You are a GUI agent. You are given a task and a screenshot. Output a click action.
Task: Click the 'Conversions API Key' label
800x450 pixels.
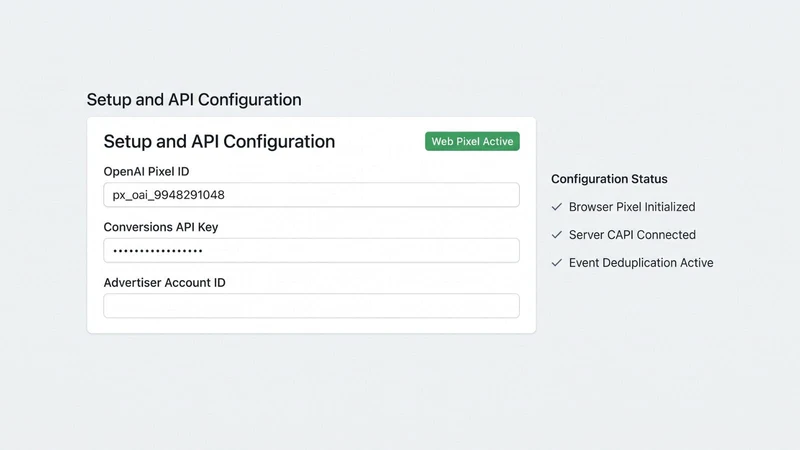(161, 227)
